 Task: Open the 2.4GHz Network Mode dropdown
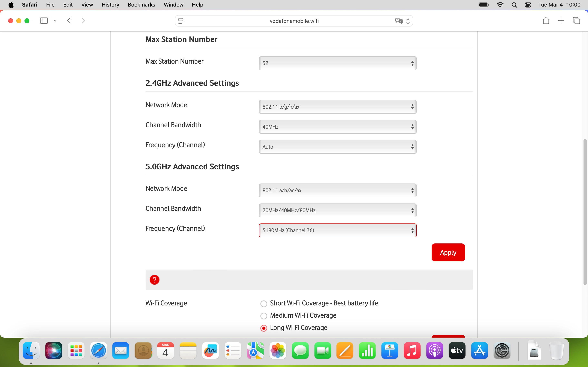(337, 107)
